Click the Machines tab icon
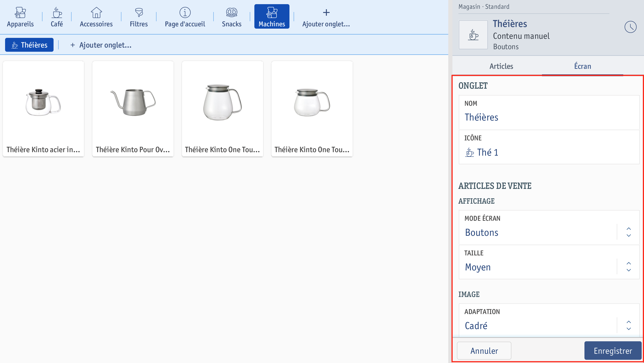 272,12
